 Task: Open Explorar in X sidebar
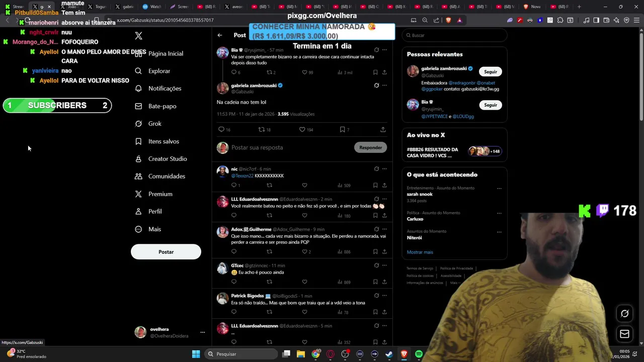[x=153, y=71]
